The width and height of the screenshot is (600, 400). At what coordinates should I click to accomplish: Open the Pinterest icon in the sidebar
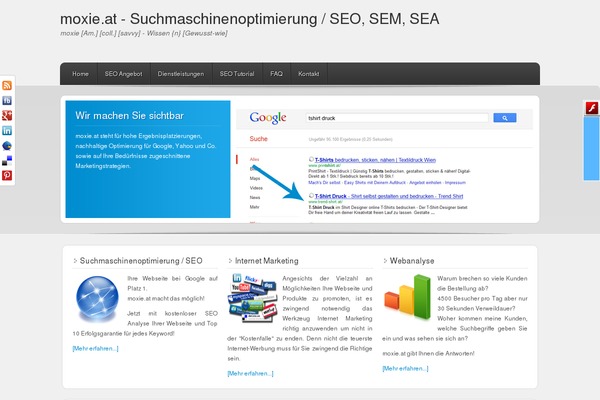7,175
